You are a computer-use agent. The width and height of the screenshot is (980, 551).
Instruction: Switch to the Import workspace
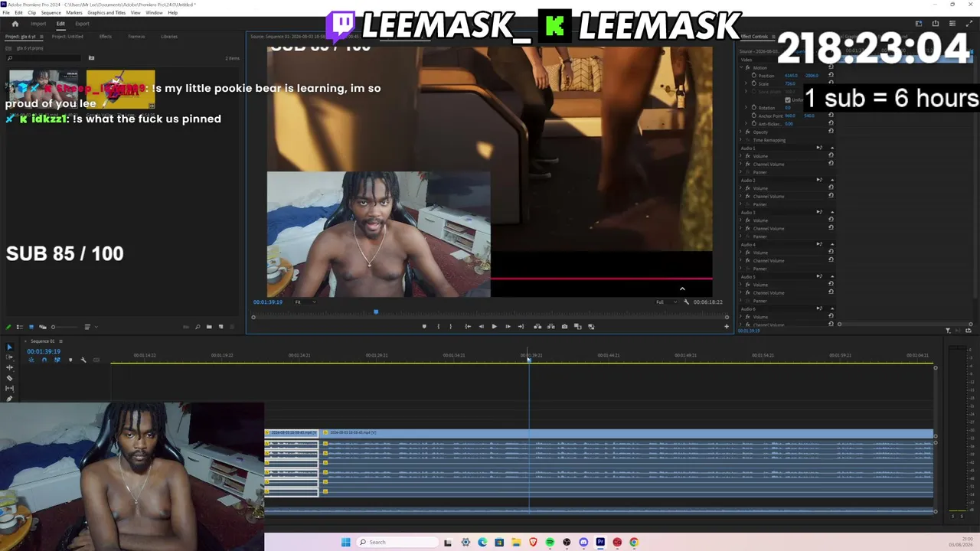coord(38,24)
